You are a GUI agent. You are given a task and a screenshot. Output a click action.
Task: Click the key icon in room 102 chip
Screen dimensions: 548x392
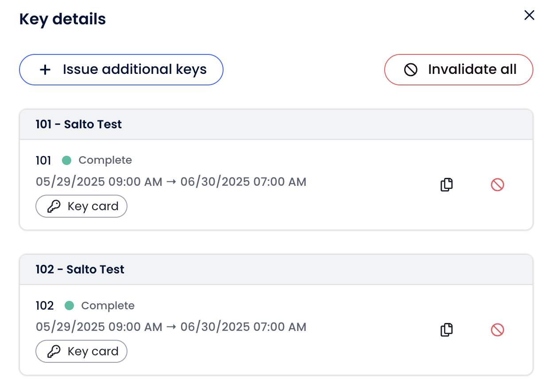coord(54,352)
